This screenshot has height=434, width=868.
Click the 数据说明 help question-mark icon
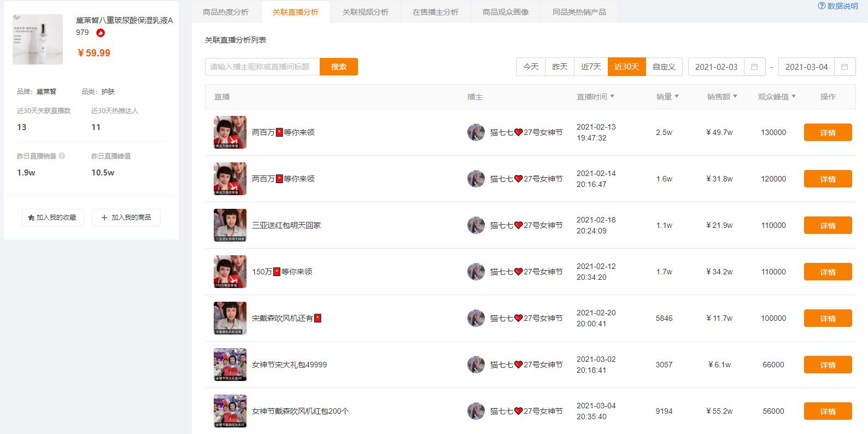[822, 6]
